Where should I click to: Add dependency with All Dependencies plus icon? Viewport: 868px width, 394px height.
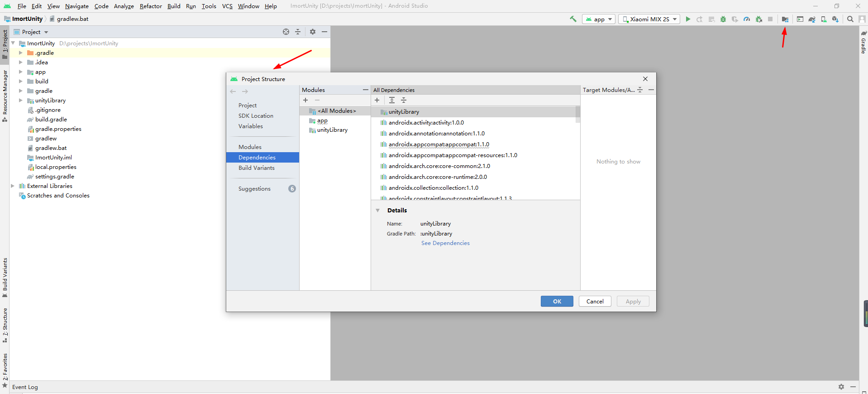tap(377, 100)
